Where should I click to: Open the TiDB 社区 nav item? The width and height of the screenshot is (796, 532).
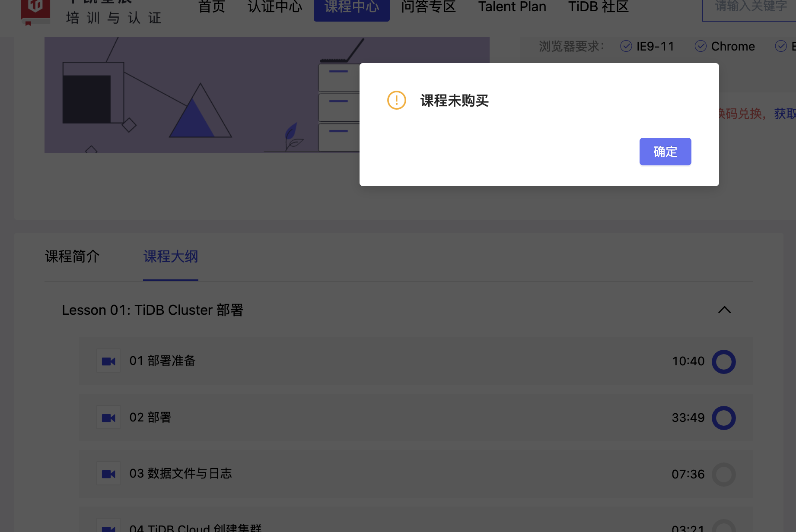click(599, 6)
